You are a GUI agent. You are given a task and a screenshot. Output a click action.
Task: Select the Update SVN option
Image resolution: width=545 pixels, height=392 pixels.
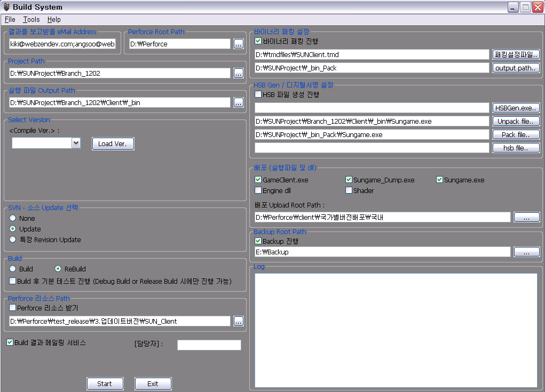13,229
